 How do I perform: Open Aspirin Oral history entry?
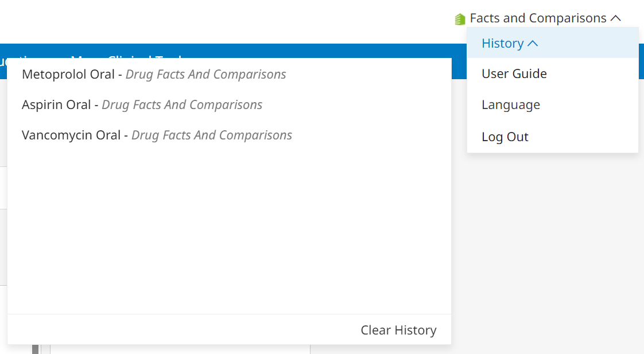tap(56, 105)
